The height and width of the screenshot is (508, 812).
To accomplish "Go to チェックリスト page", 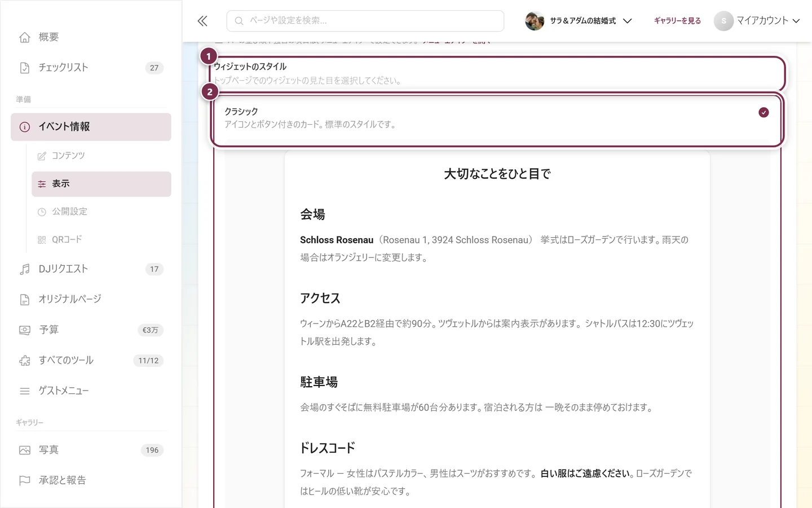I will [91, 68].
